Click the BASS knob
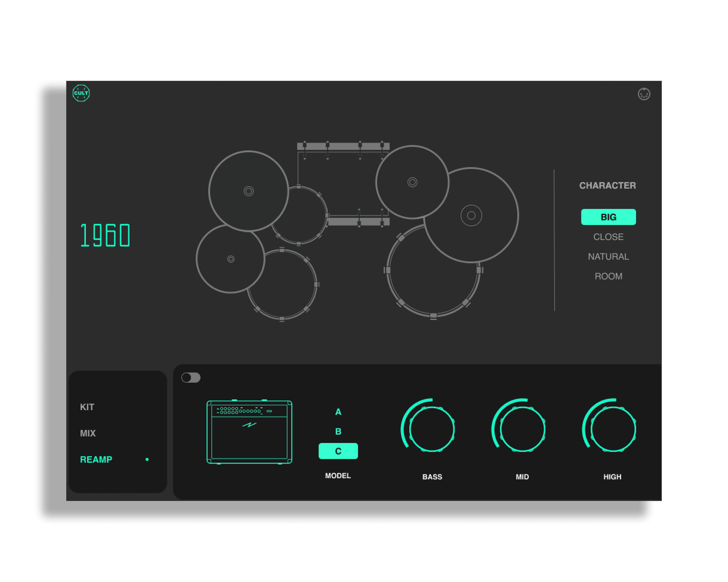 pyautogui.click(x=432, y=429)
